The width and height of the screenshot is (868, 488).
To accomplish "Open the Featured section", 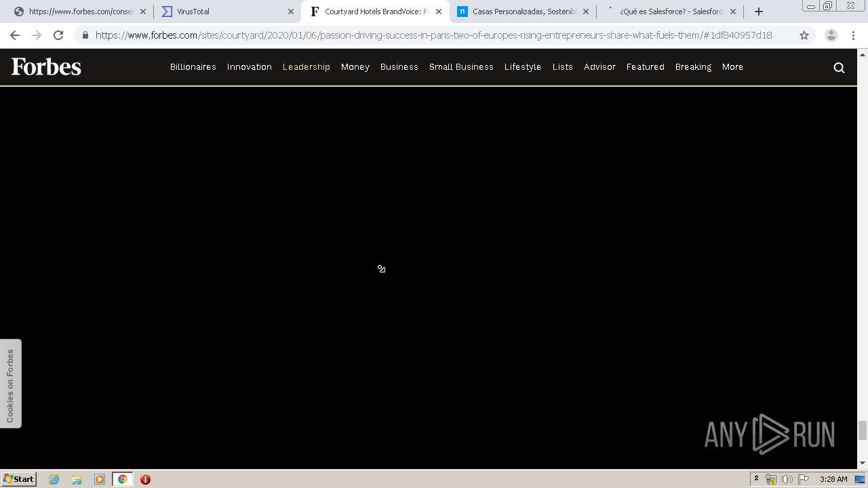I will click(x=646, y=66).
